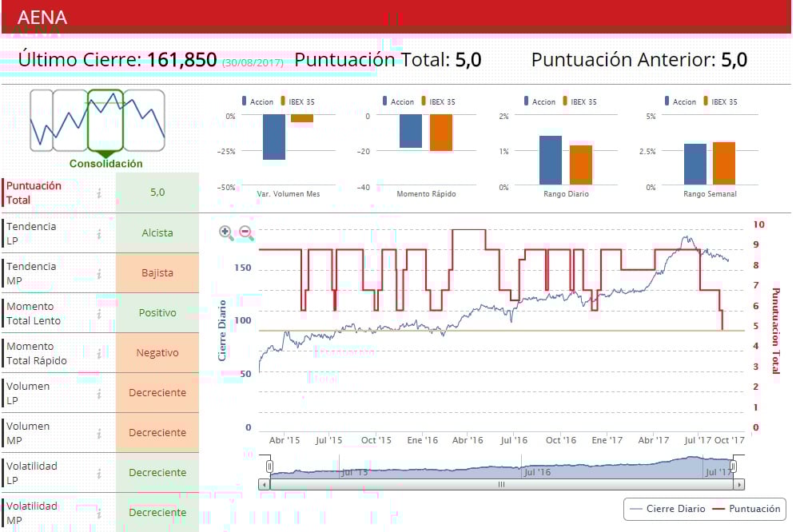Open info icon for Volatilidad LP row
The image size is (796, 532).
click(x=99, y=473)
